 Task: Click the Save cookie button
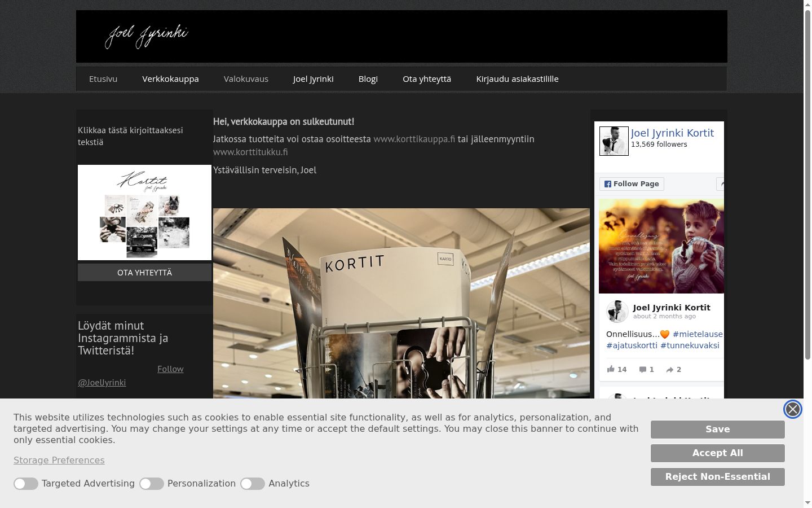coord(717,429)
